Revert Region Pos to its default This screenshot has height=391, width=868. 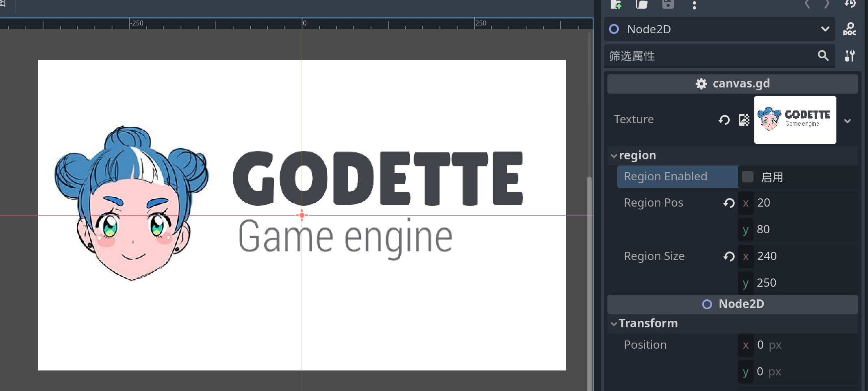click(x=729, y=203)
